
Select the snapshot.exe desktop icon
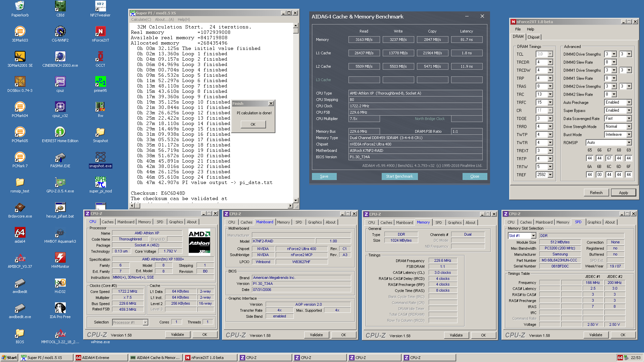tap(100, 160)
